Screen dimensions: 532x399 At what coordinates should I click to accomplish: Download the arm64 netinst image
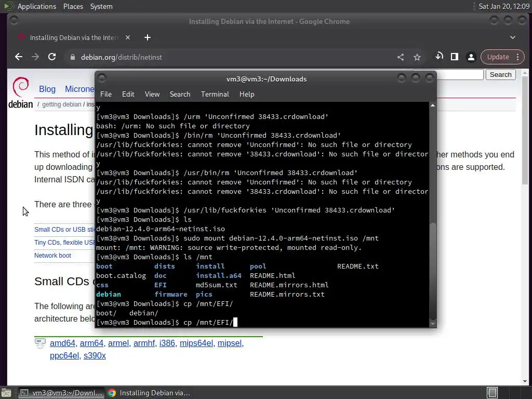pos(91,343)
